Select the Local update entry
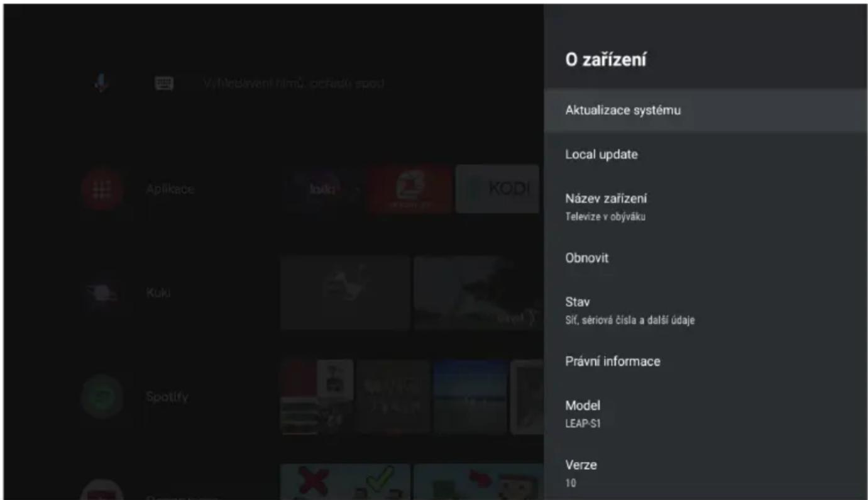The height and width of the screenshot is (500, 868). tap(705, 154)
